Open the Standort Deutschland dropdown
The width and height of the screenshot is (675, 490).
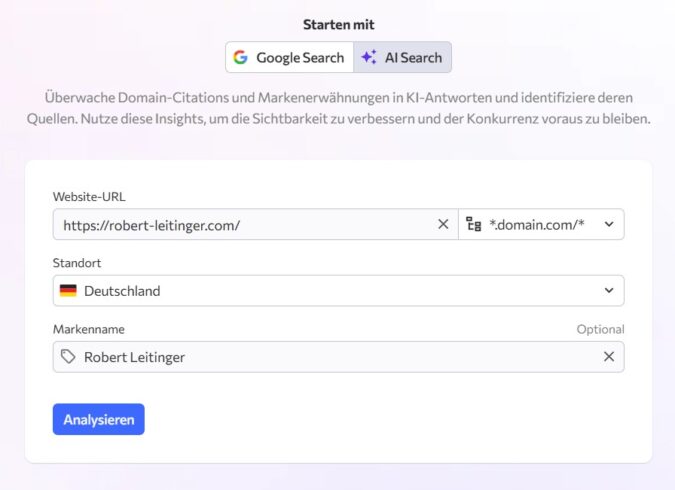click(x=338, y=291)
